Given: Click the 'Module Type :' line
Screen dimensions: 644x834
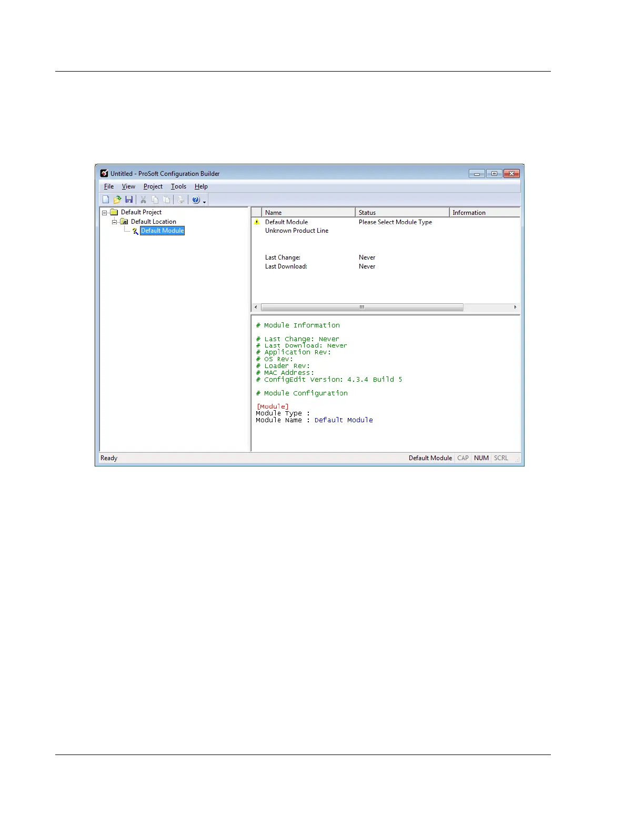Looking at the screenshot, I should pos(283,413).
